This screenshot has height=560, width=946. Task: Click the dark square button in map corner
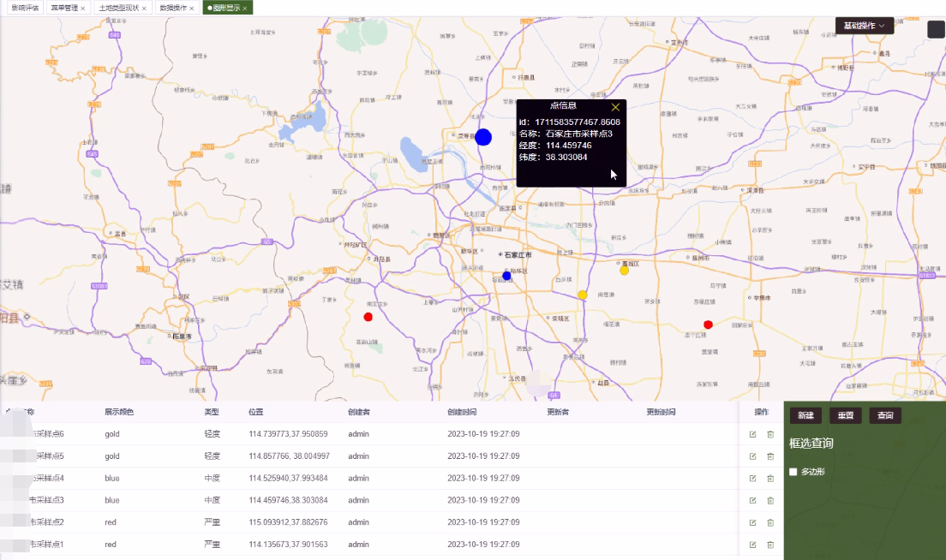click(x=936, y=29)
